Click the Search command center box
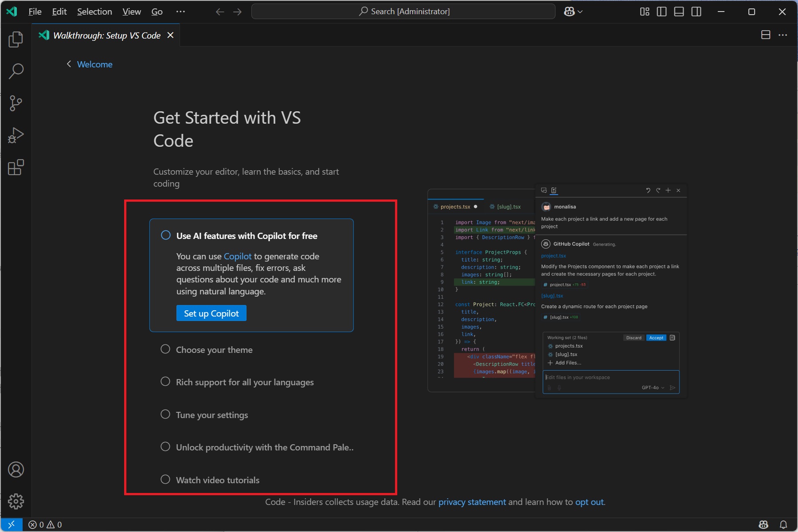 403,12
